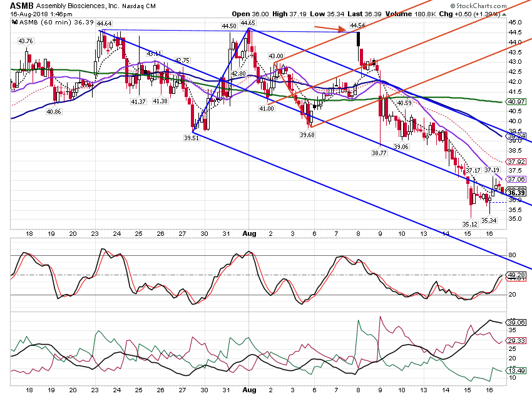532x396 pixels.
Task: Click the Aug marker on lower date axis
Action: click(249, 390)
